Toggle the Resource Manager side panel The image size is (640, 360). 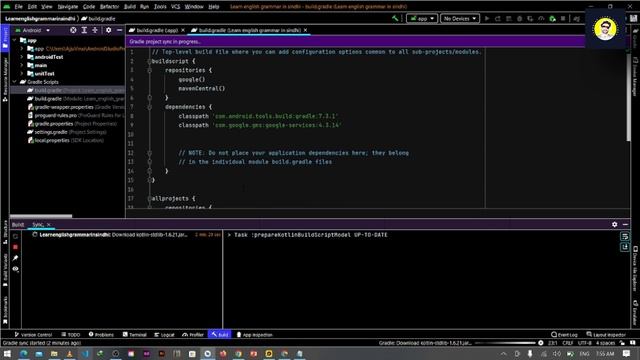(x=5, y=80)
